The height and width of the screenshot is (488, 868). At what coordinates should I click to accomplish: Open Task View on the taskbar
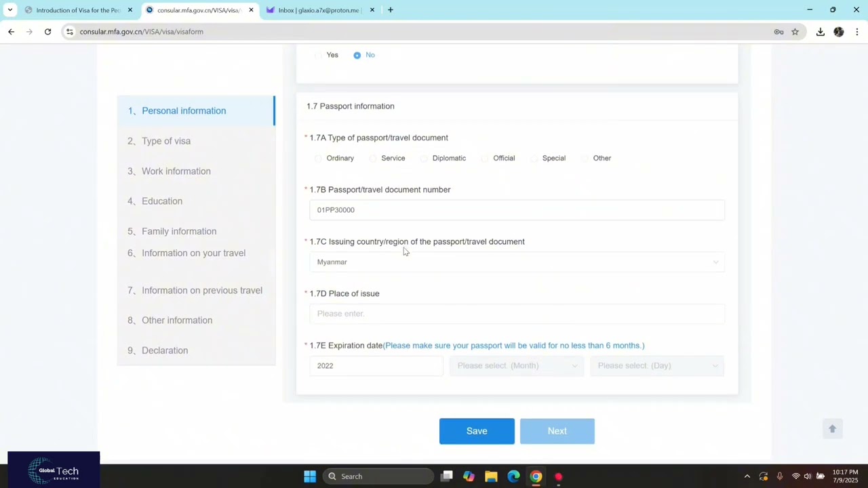(446, 476)
